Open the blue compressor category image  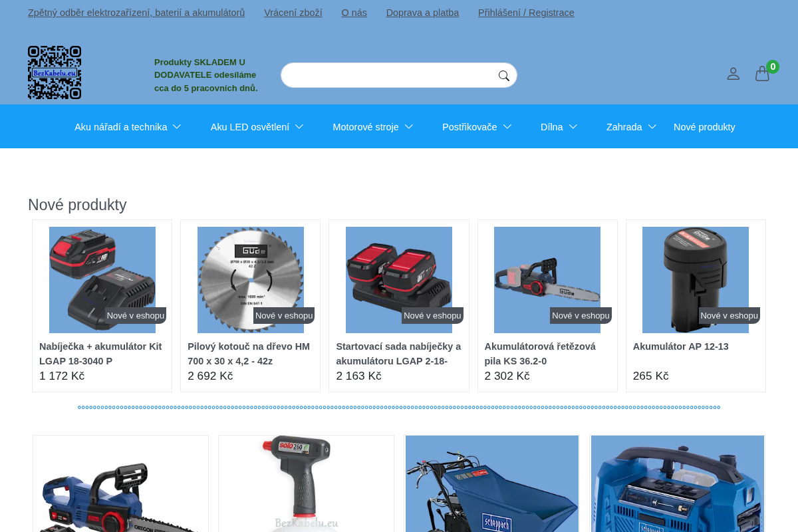coord(678,484)
